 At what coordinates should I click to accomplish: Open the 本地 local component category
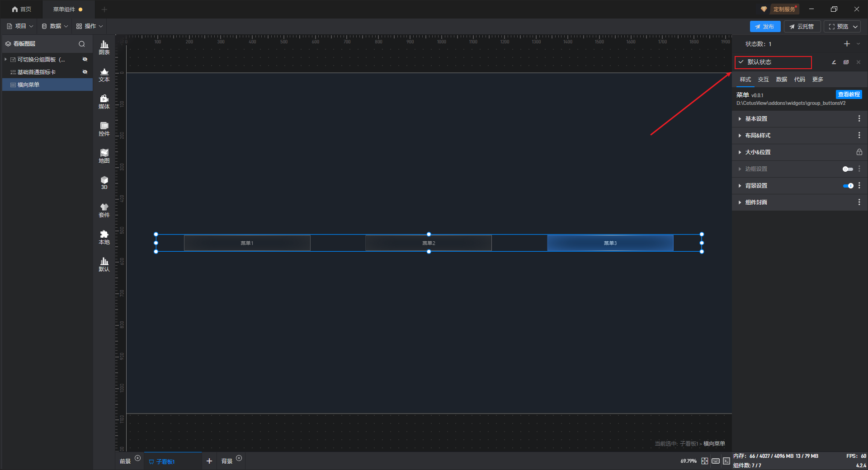coord(104,237)
